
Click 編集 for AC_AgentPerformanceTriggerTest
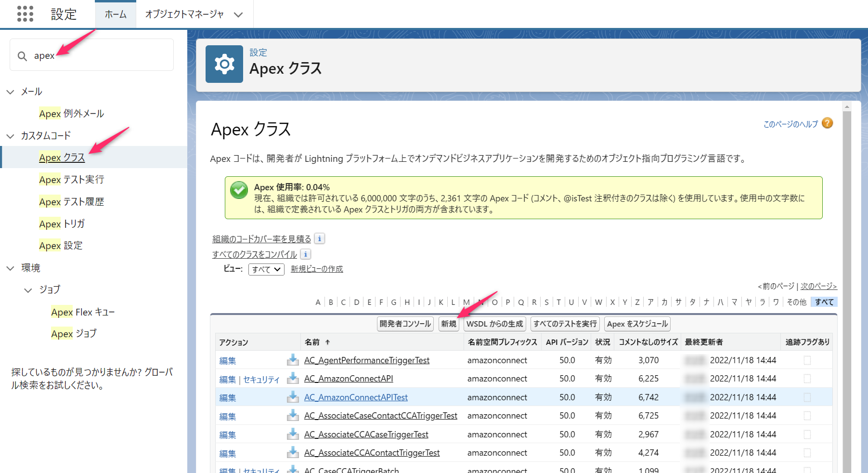point(228,361)
